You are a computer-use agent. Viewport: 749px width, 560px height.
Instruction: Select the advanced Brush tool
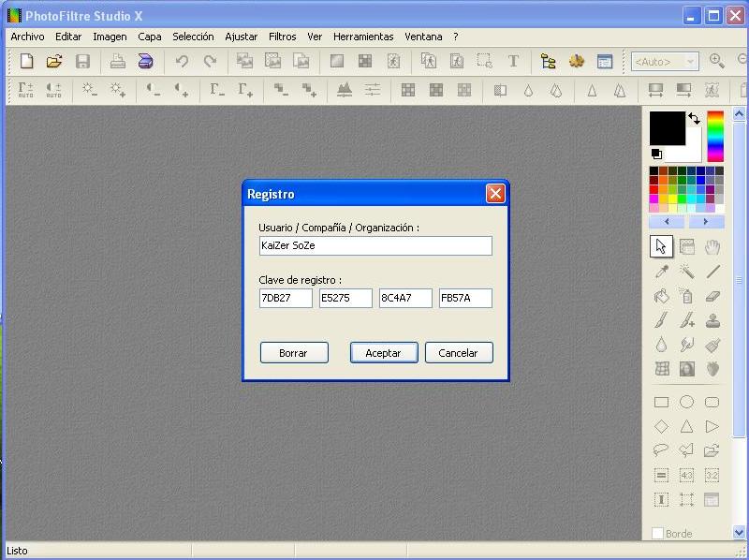[686, 319]
